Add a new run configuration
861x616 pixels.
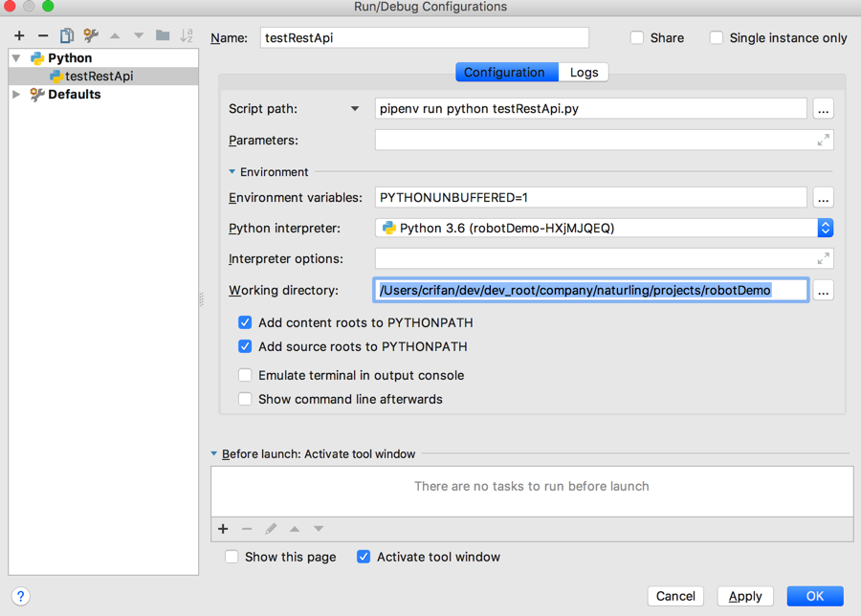[19, 35]
